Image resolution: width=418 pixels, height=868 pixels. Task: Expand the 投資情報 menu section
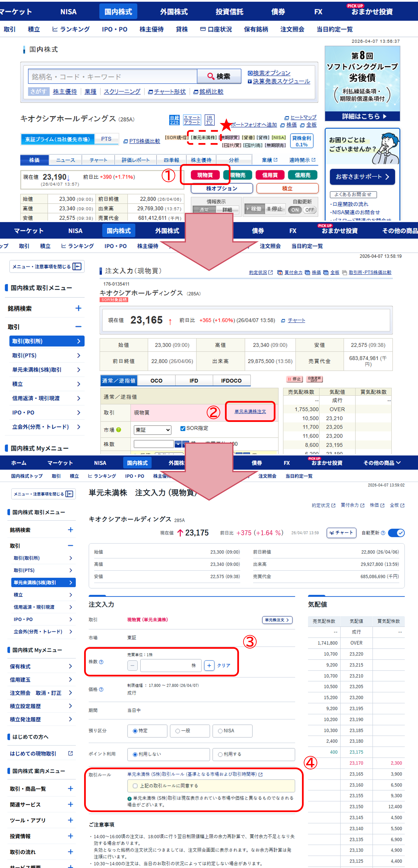tap(70, 836)
